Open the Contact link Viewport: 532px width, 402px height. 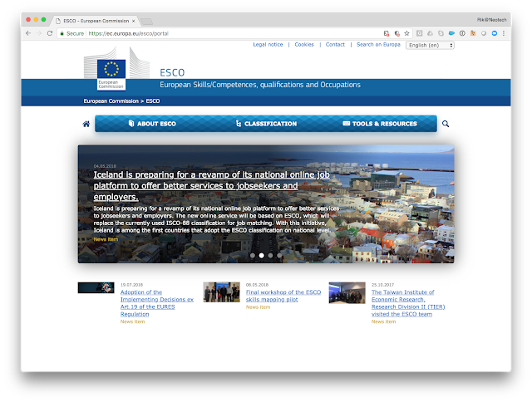tap(335, 44)
